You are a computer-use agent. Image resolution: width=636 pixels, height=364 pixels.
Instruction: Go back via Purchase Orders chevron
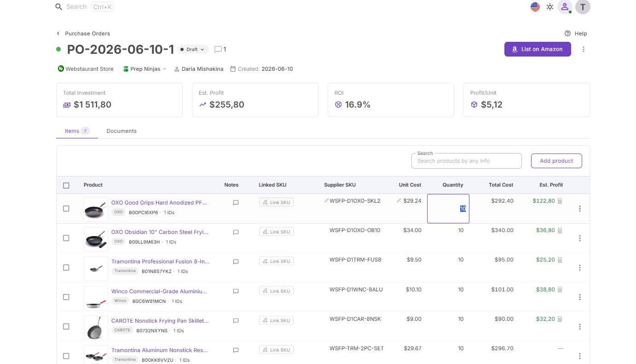(x=58, y=34)
